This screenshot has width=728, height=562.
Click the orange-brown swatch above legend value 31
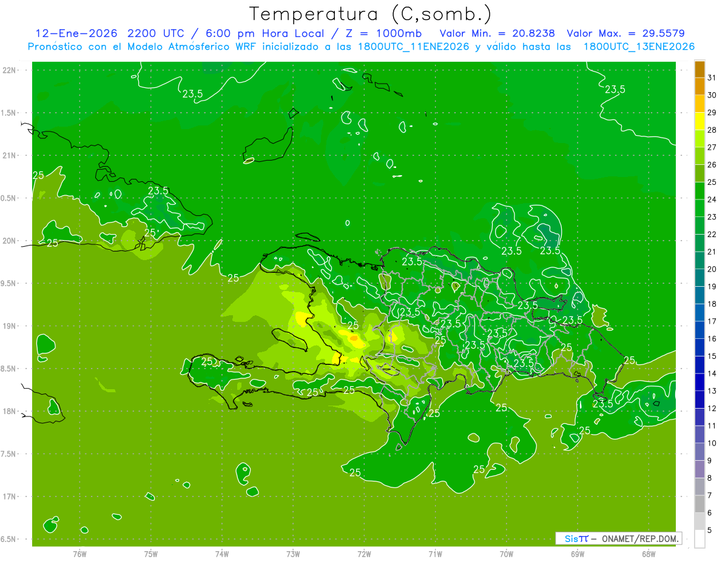click(699, 69)
